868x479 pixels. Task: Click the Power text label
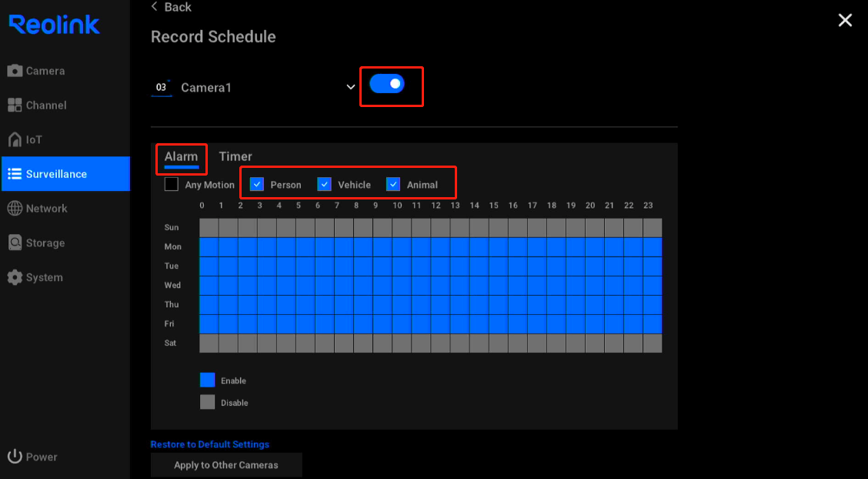[x=42, y=457]
